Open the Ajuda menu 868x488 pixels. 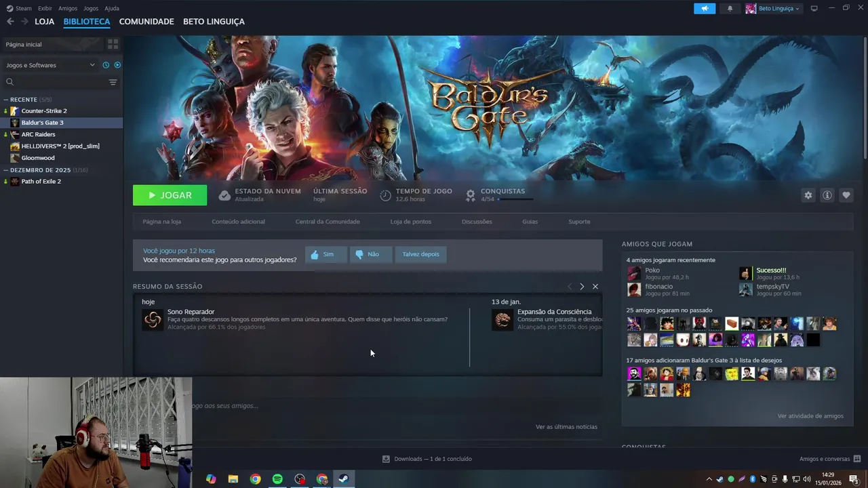point(112,8)
